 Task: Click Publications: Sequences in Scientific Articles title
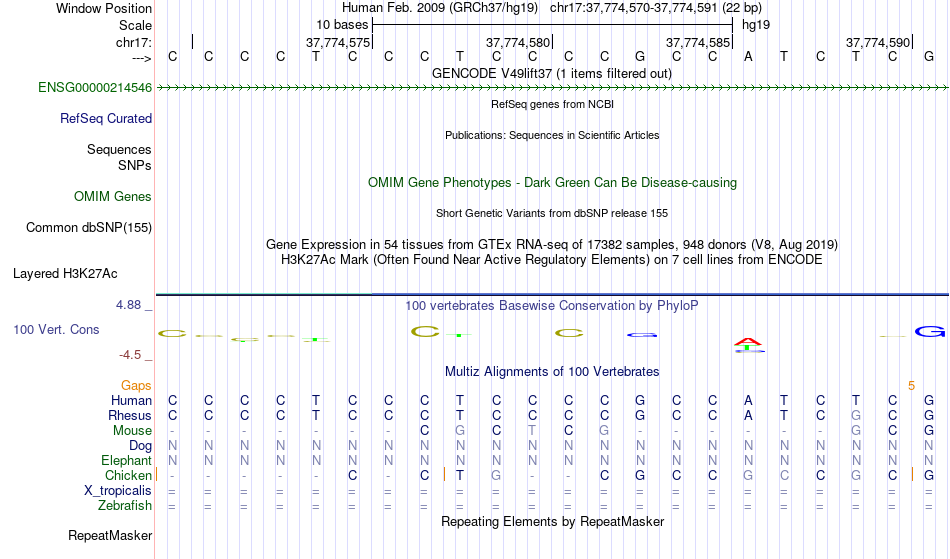[552, 135]
